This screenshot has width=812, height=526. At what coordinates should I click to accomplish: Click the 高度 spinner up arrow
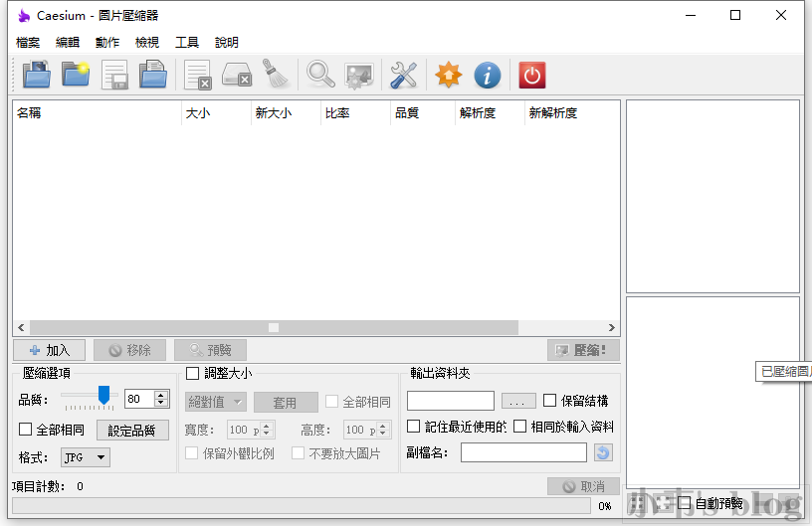(383, 426)
